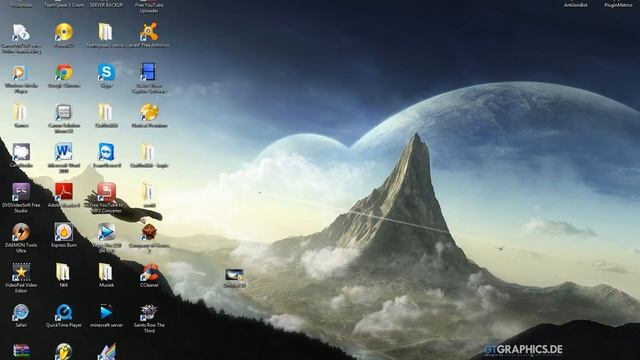The image size is (640, 360).
Task: Open Google Chrome from the desktop
Action: coord(64,73)
